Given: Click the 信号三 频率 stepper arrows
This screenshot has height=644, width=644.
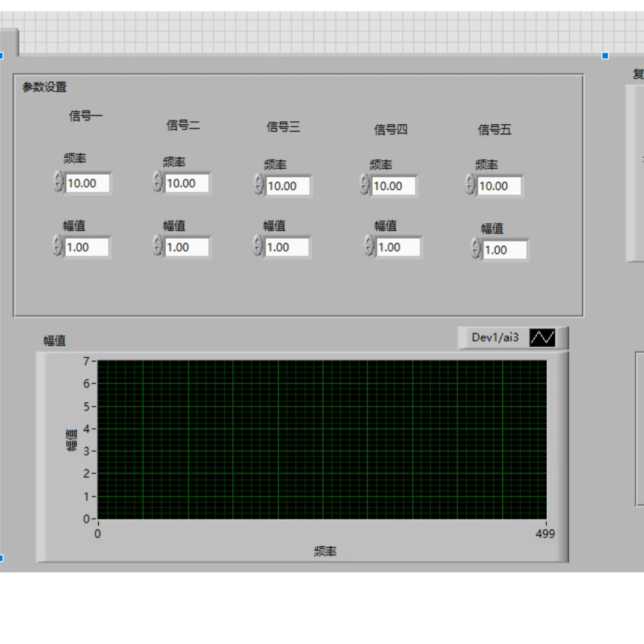Looking at the screenshot, I should (258, 184).
